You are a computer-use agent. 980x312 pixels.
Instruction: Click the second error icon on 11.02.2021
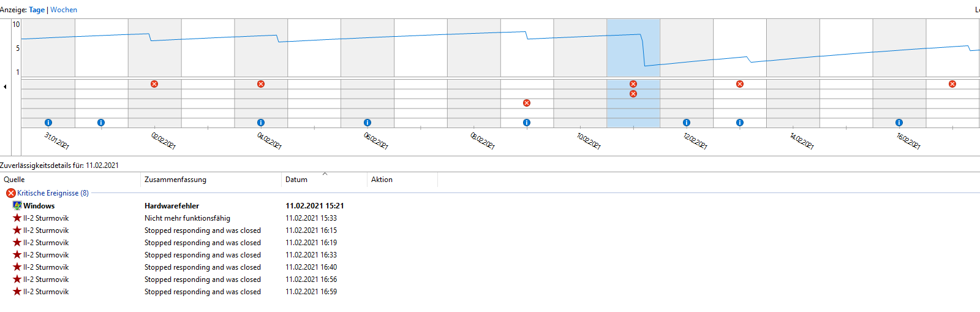pyautogui.click(x=633, y=94)
